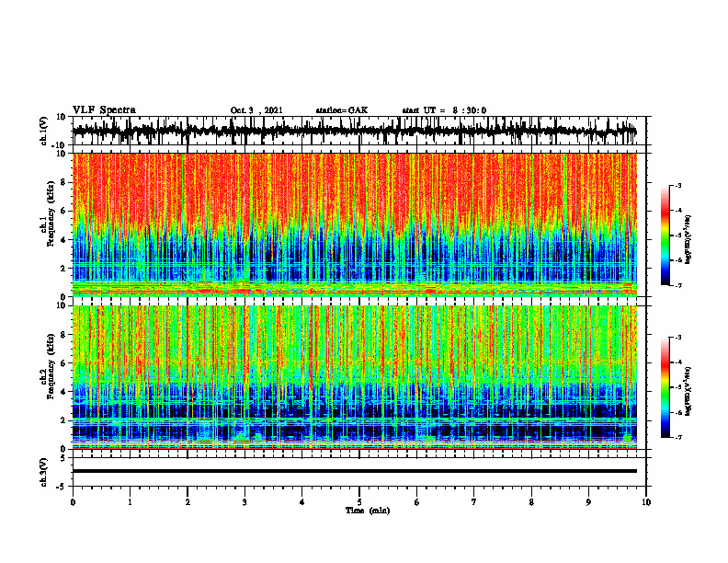Click the 'ch.1(V)' axis label
Image resolution: width=728 pixels, height=563 pixels.
pos(42,131)
